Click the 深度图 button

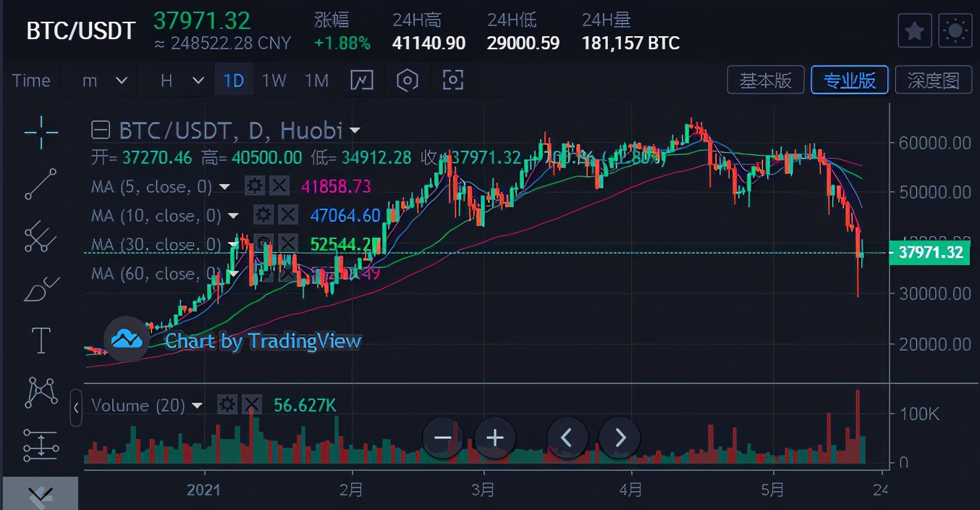point(932,80)
